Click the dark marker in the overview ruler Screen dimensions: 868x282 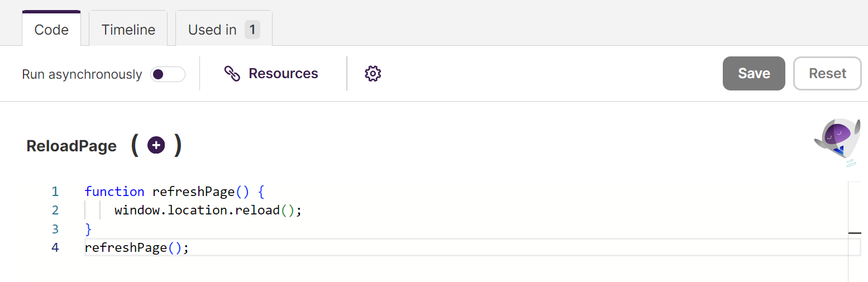pos(855,232)
